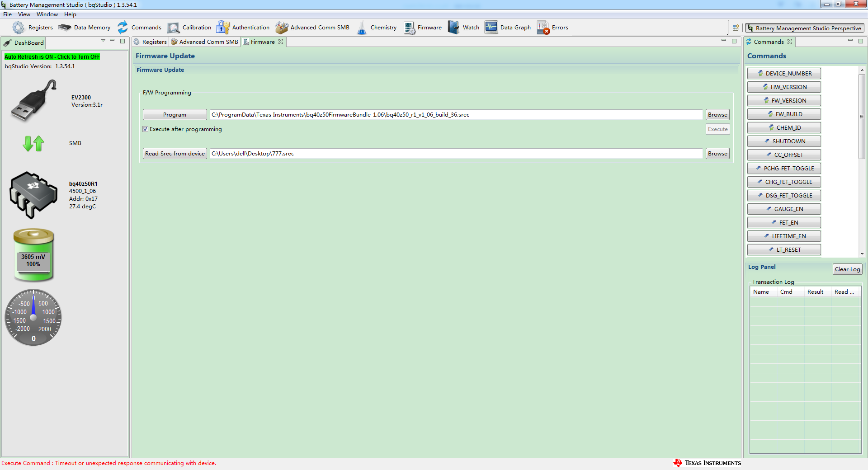Send the SHUTDOWN command
This screenshot has height=470, width=868.
(x=784, y=141)
